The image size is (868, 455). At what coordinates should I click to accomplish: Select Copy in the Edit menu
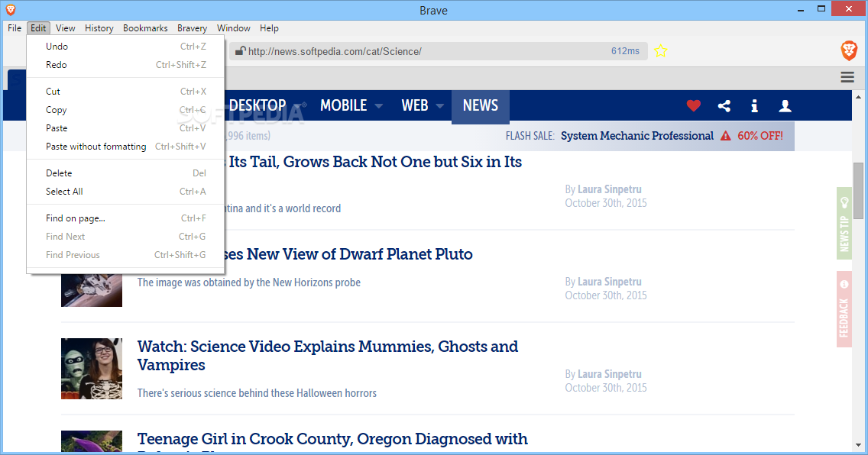pos(125,109)
